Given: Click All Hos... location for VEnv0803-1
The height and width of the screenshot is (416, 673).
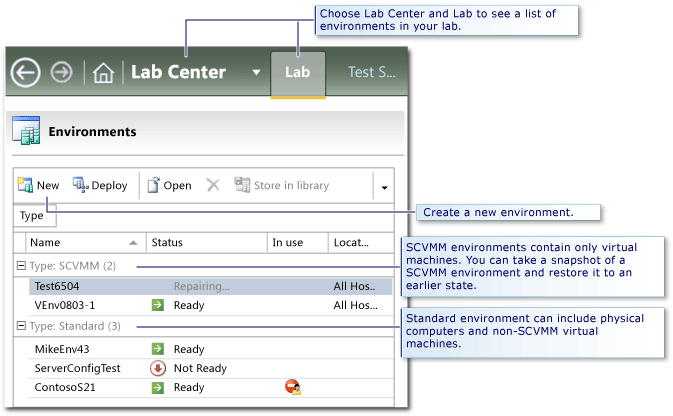Looking at the screenshot, I should click(355, 305).
